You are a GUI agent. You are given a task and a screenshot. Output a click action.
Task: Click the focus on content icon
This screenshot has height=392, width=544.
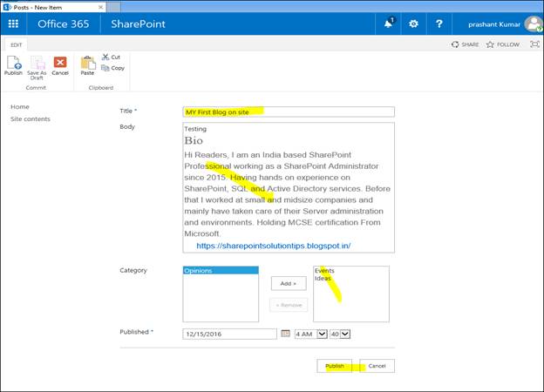534,44
